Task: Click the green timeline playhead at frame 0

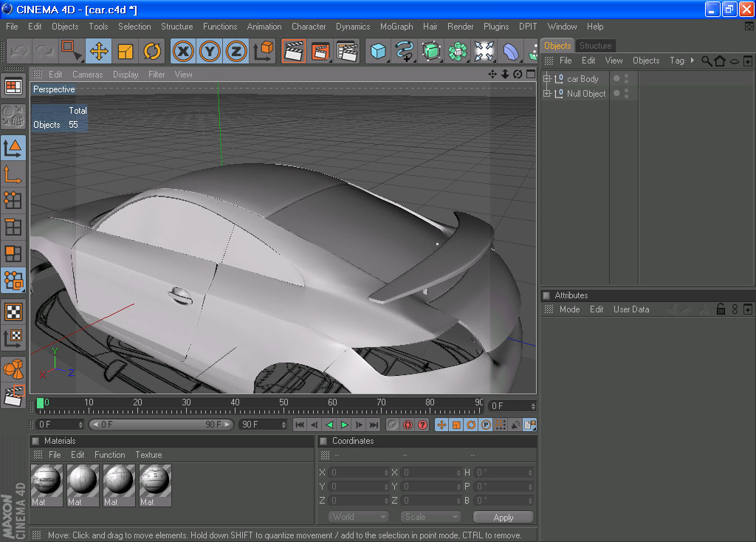Action: click(40, 403)
